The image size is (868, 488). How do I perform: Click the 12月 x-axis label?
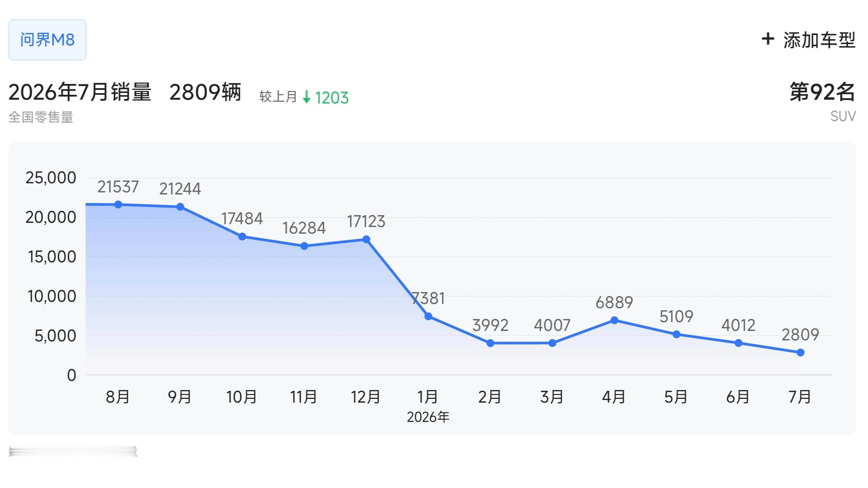pos(366,397)
